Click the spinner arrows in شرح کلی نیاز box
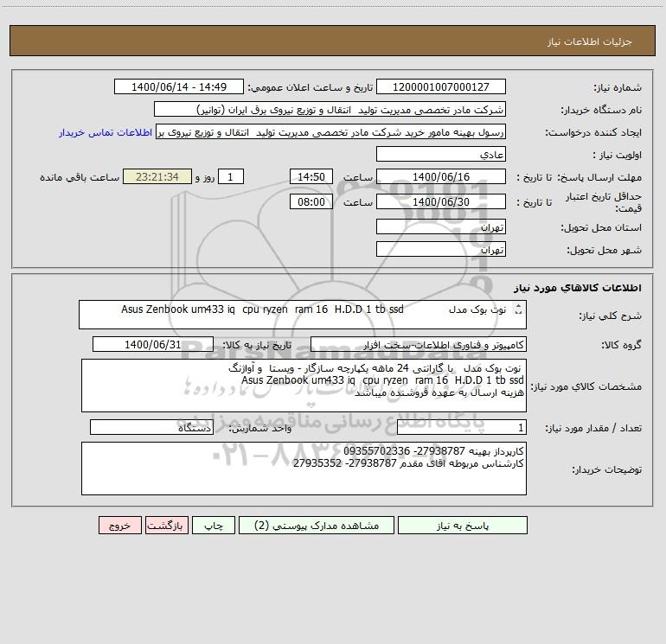Image resolution: width=666 pixels, height=644 pixels. 518,309
